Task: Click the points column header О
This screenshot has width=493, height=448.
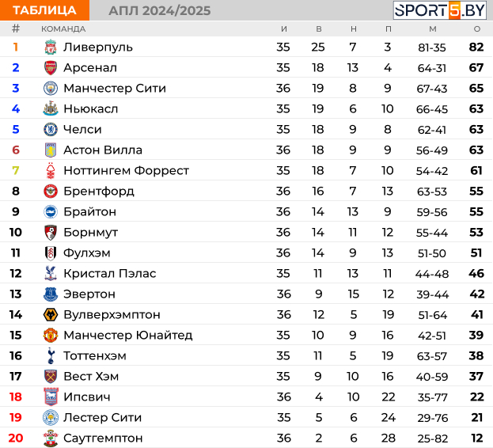Action: click(x=477, y=29)
